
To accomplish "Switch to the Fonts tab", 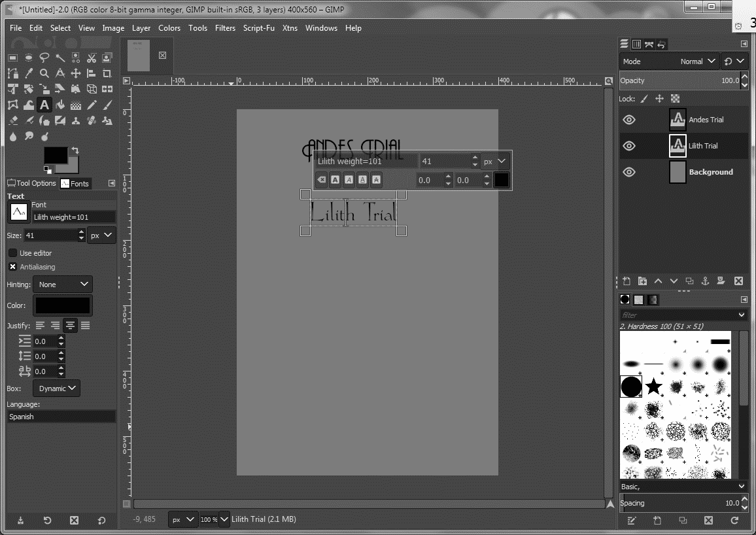I will coord(75,183).
